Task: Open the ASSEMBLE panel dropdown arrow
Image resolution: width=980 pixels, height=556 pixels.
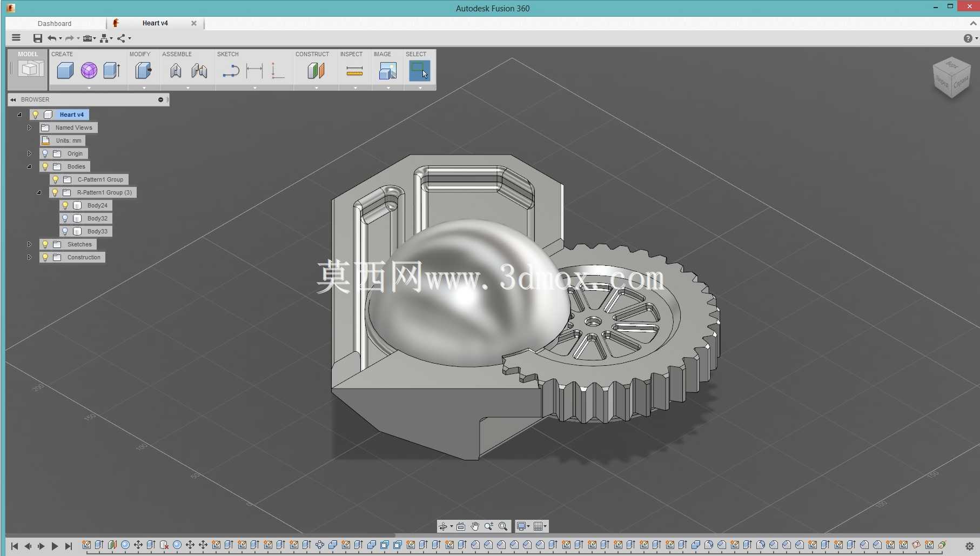Action: [188, 88]
